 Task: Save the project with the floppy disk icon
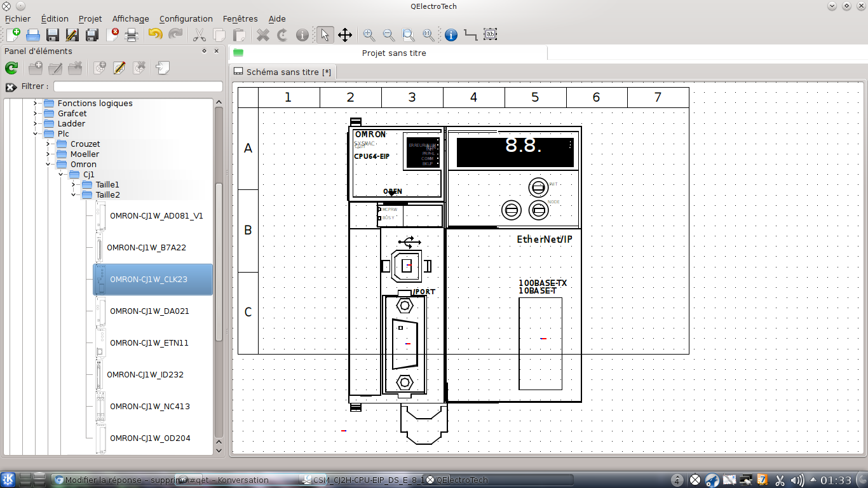[x=53, y=35]
